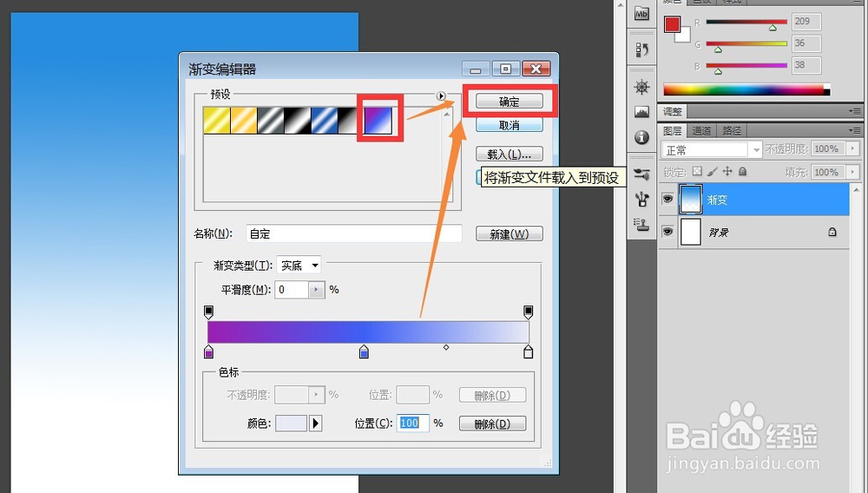The width and height of the screenshot is (868, 493).
Task: Click the G channel slider handle
Action: click(718, 49)
